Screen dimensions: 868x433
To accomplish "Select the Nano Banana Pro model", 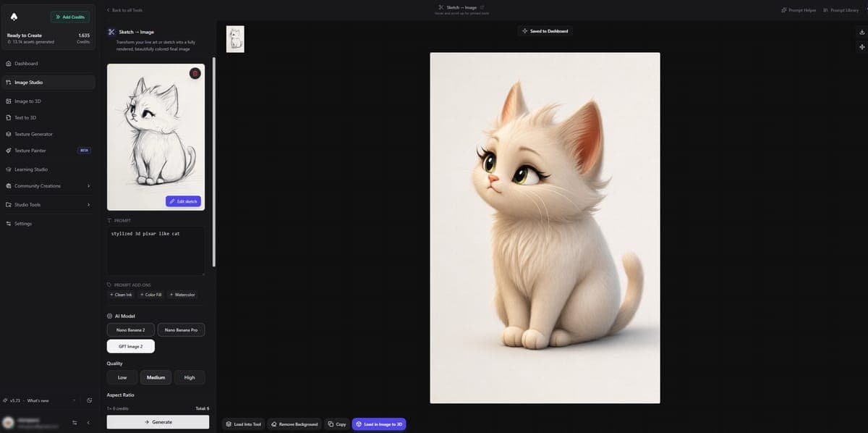I will (x=181, y=330).
